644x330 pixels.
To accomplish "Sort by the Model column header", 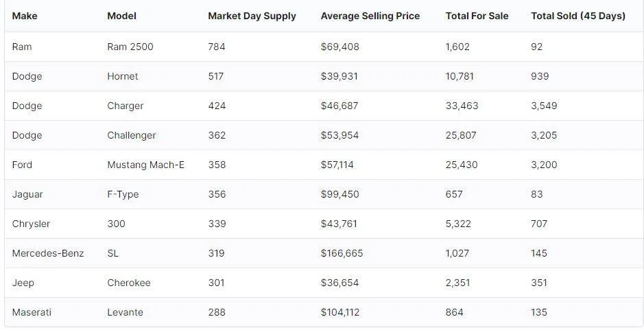I will click(121, 16).
